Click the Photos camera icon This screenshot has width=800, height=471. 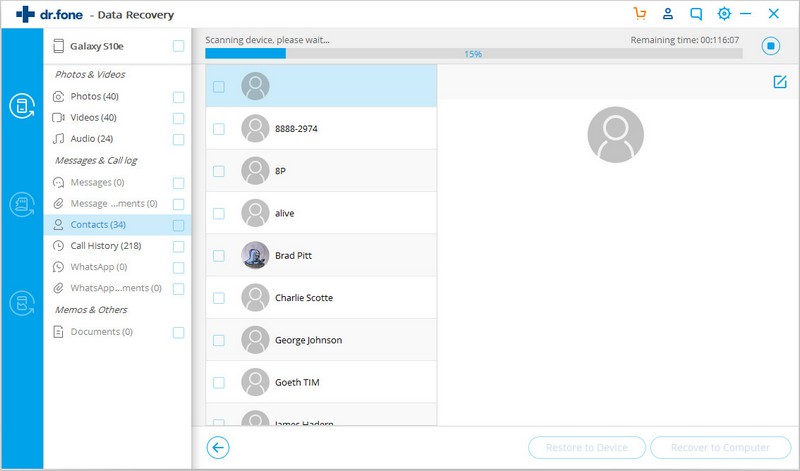point(59,96)
